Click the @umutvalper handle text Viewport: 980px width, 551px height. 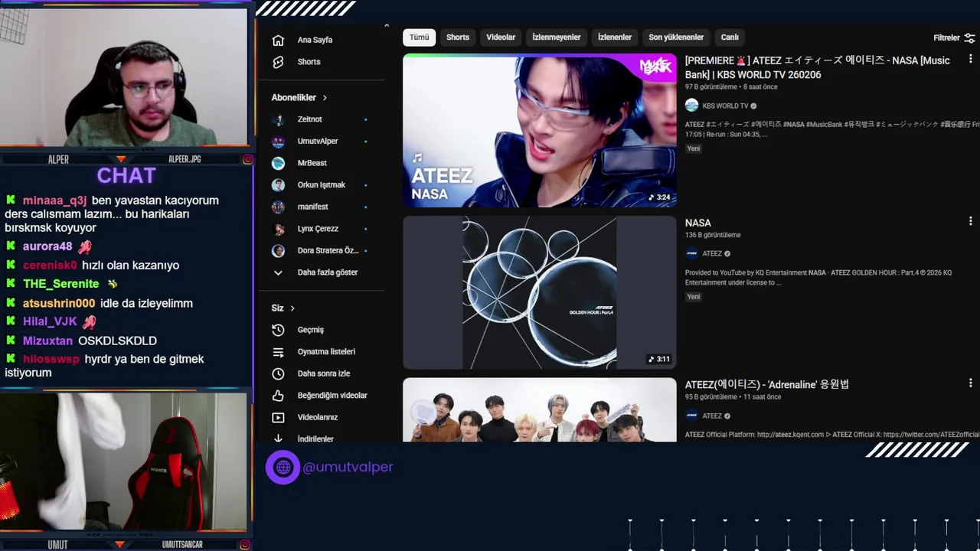[348, 467]
